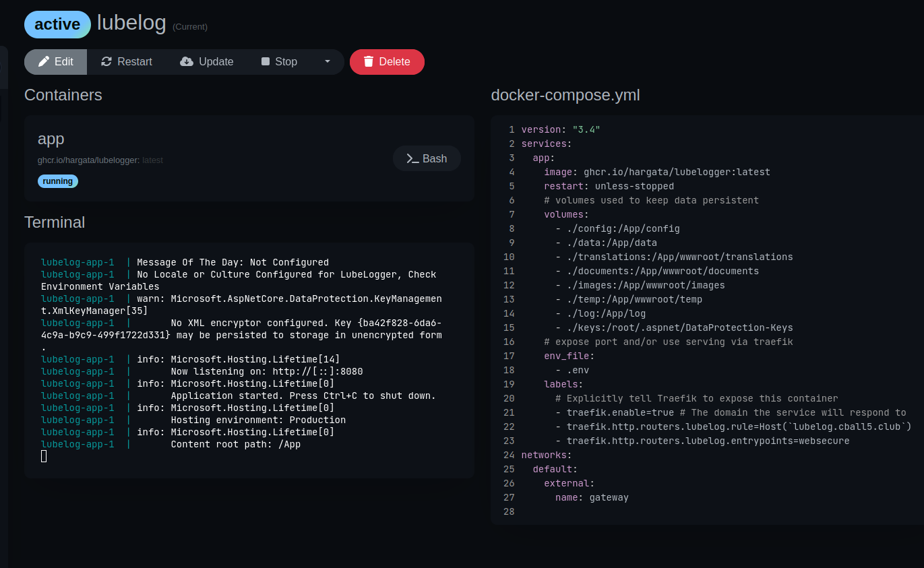This screenshot has width=924, height=568.
Task: Click the circular arrows Restart icon
Action: pyautogui.click(x=106, y=62)
